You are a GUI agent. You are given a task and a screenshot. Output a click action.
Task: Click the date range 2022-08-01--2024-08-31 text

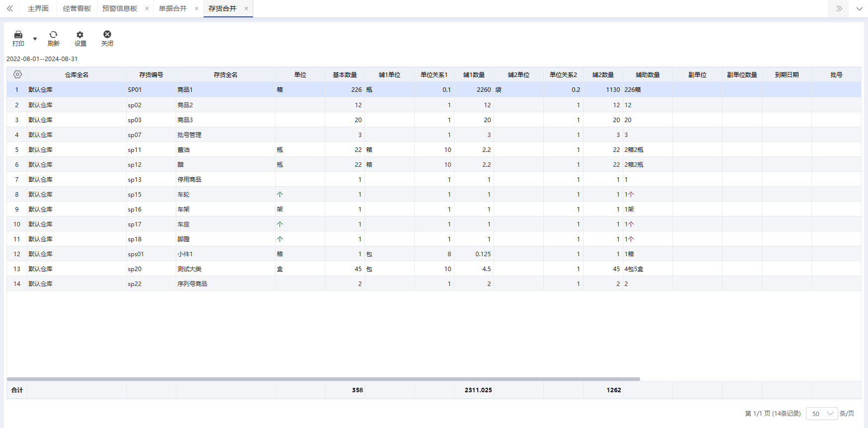42,59
